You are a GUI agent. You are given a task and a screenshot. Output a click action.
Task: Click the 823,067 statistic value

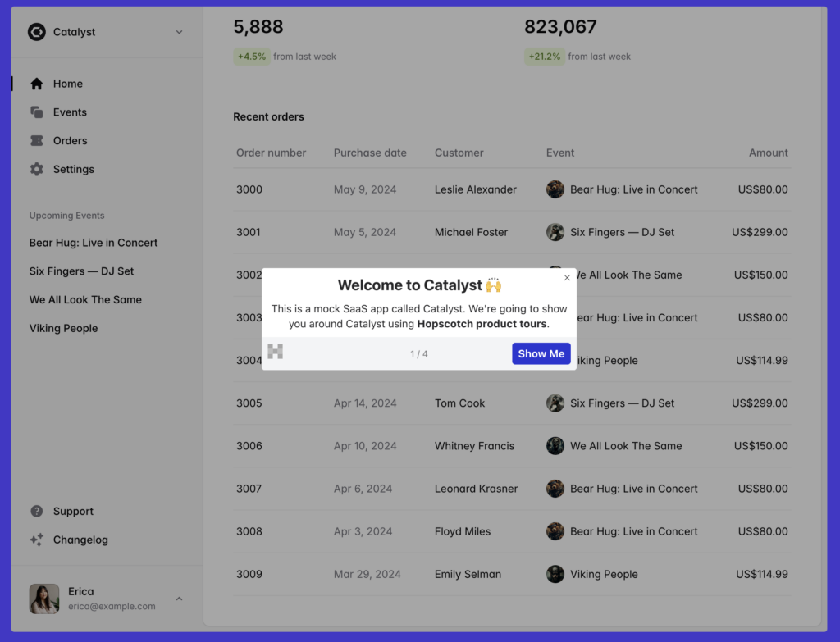[x=560, y=27]
